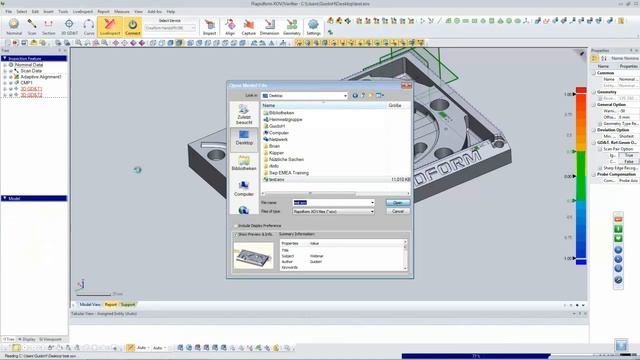Open the Dimension tool

tap(269, 27)
